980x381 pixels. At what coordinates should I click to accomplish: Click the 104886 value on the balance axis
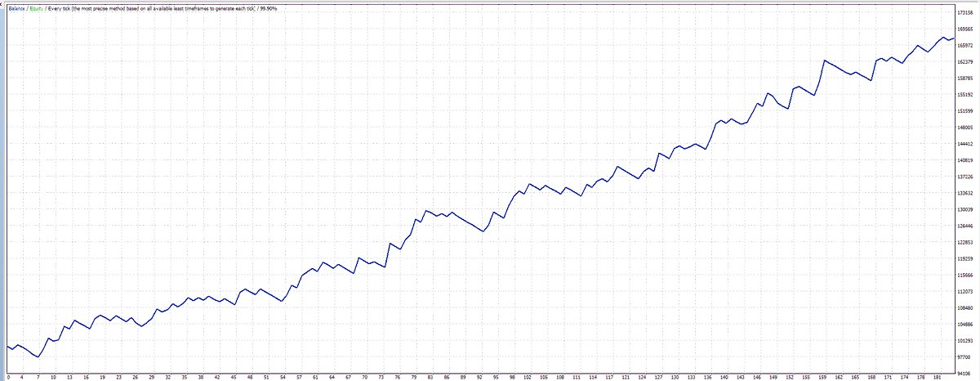(x=965, y=324)
